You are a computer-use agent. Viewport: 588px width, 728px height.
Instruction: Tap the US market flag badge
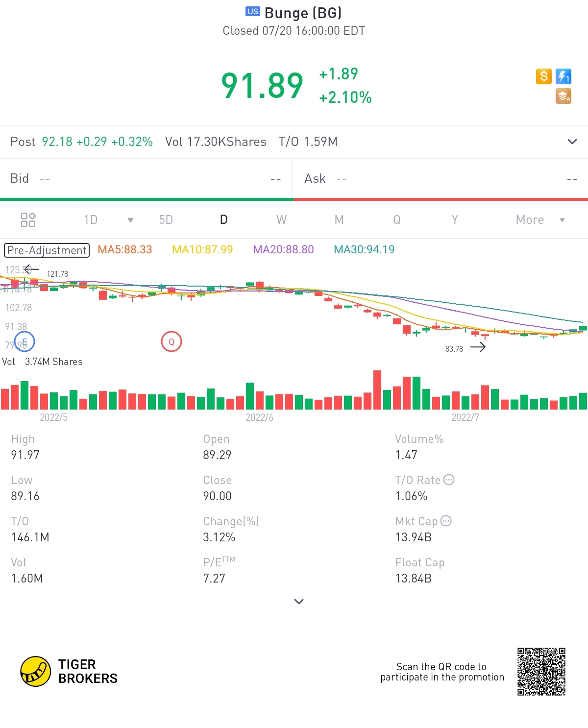[253, 12]
